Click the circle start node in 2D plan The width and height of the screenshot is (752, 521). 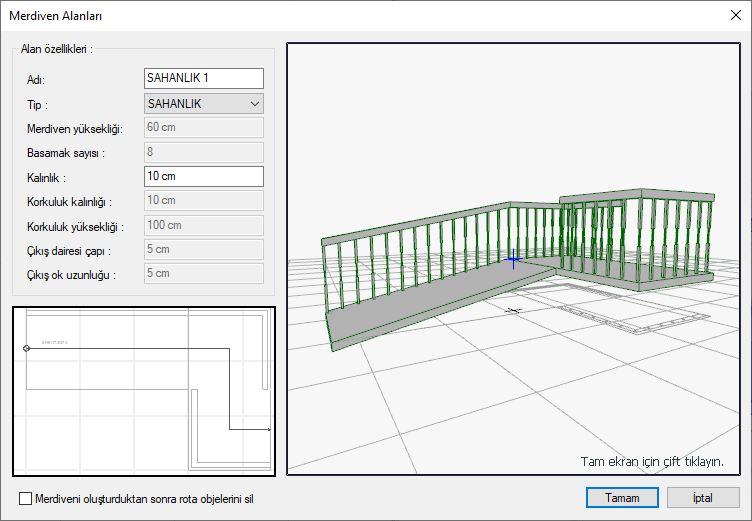[26, 348]
